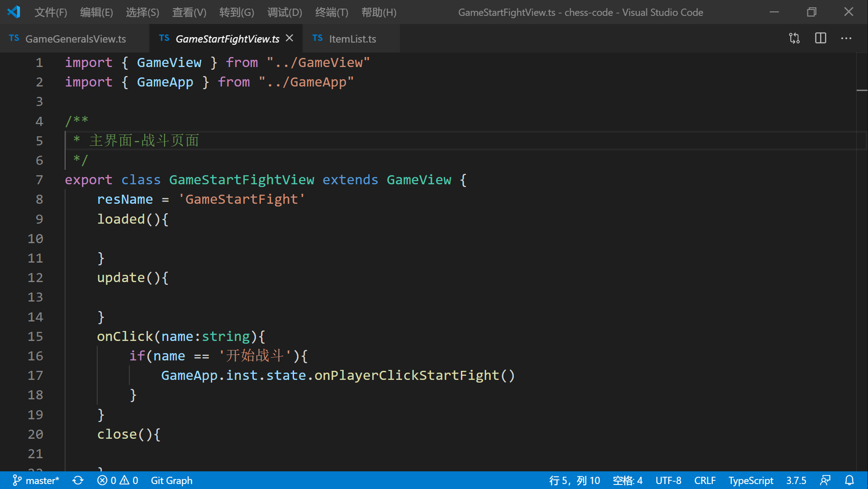Image resolution: width=868 pixels, height=489 pixels.
Task: Open the 调试(D) menu
Action: coord(285,12)
